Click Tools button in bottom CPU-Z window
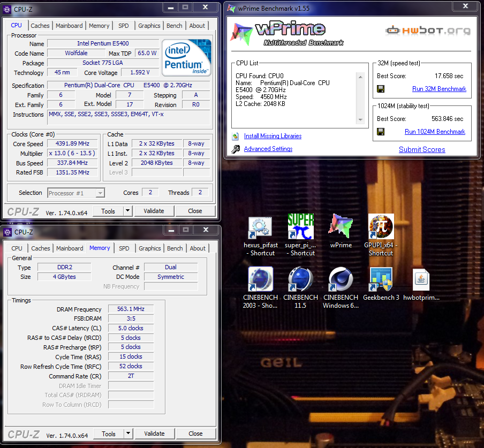Viewport: 484px width, 448px height. point(109,434)
